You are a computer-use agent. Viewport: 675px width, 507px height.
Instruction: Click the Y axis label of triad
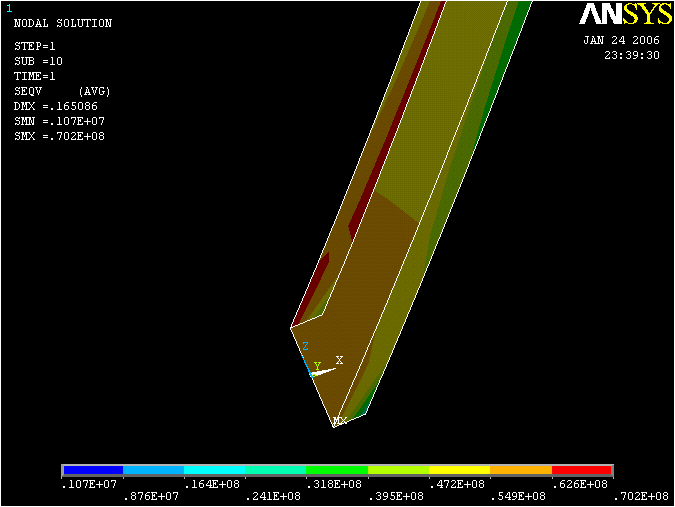tap(317, 366)
